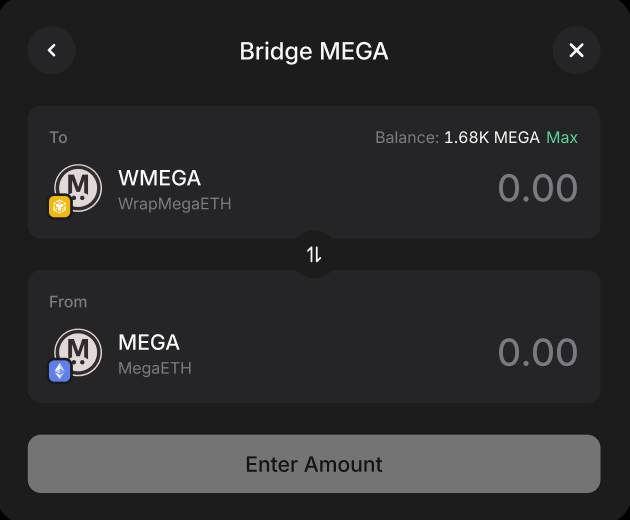Swap the To and From tokens
Screen dimensions: 630x520
coord(314,254)
